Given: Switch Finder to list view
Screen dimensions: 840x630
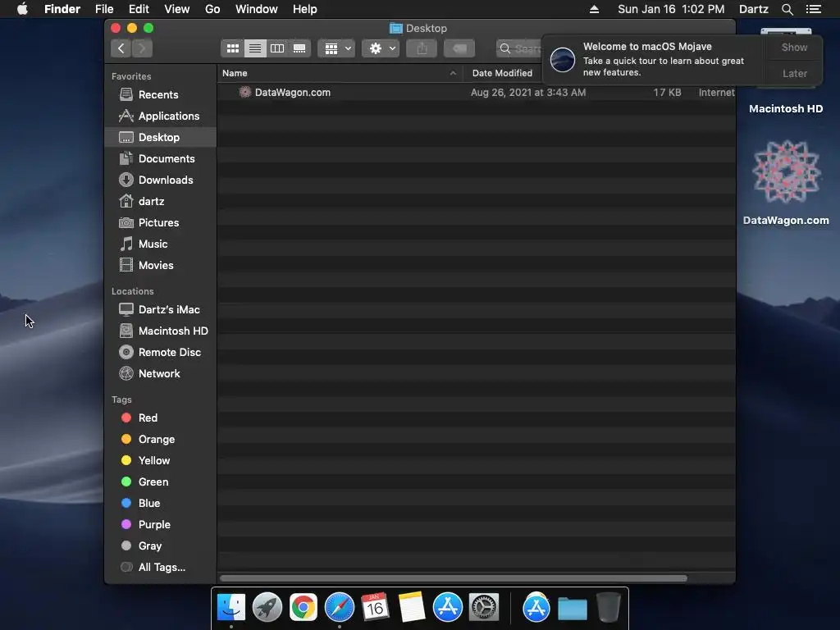Looking at the screenshot, I should [255, 48].
